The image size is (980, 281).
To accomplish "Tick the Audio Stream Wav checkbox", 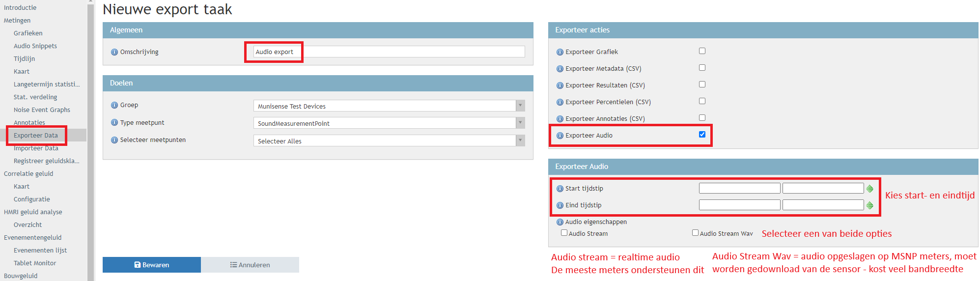I will click(695, 233).
